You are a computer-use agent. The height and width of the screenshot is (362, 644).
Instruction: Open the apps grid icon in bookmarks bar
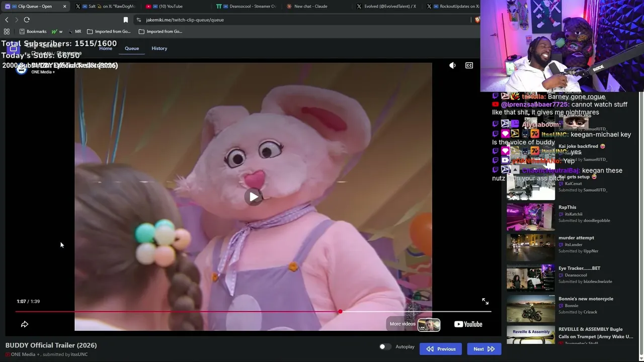(x=7, y=31)
